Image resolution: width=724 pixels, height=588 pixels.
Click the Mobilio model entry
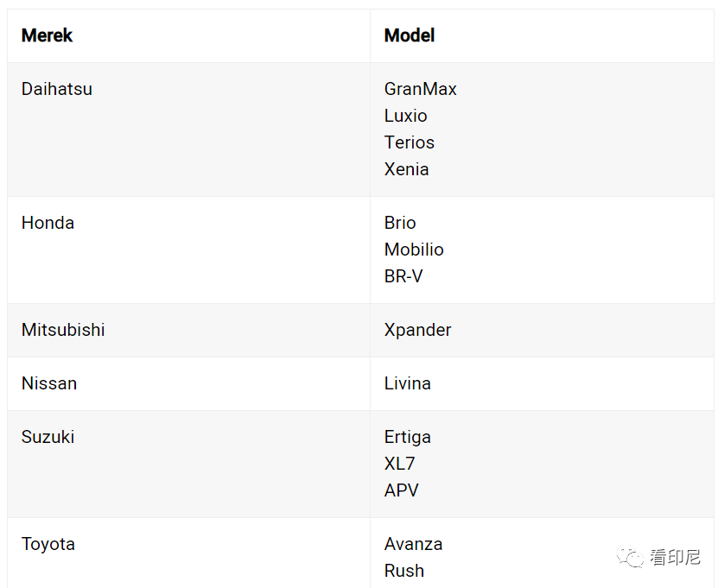[x=414, y=250]
